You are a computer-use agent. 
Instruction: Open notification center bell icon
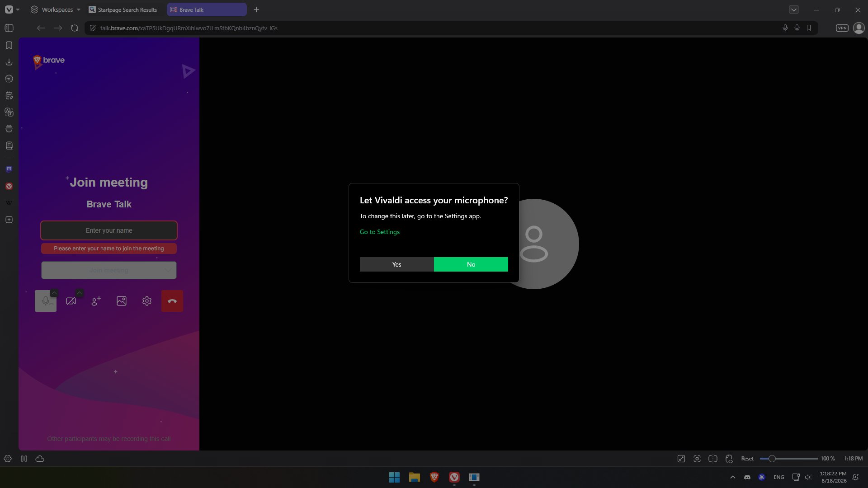tap(855, 477)
